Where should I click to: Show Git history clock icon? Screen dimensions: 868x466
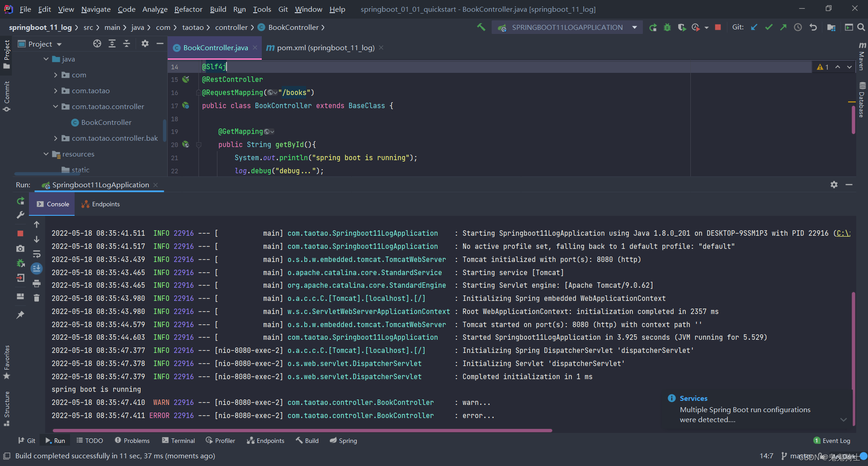click(798, 28)
